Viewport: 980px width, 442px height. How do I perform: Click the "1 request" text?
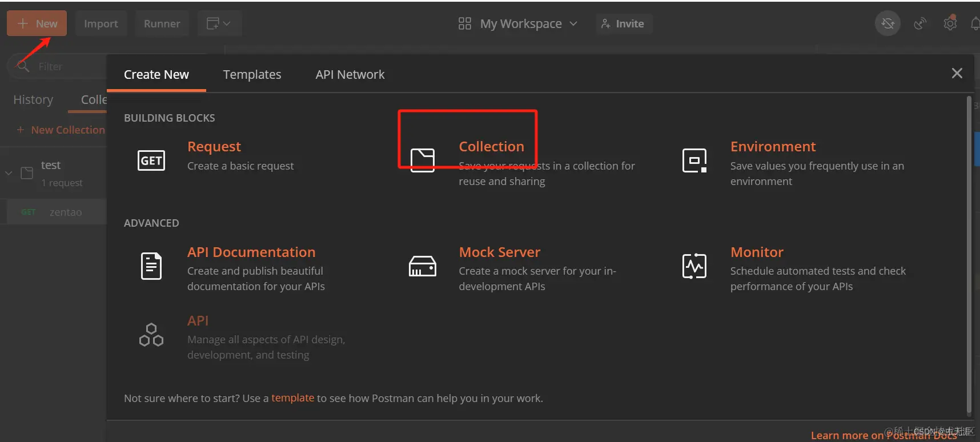point(62,183)
